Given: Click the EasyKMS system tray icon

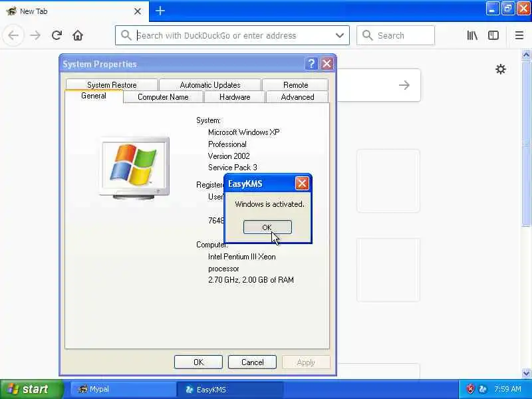Looking at the screenshot, I should [483, 389].
